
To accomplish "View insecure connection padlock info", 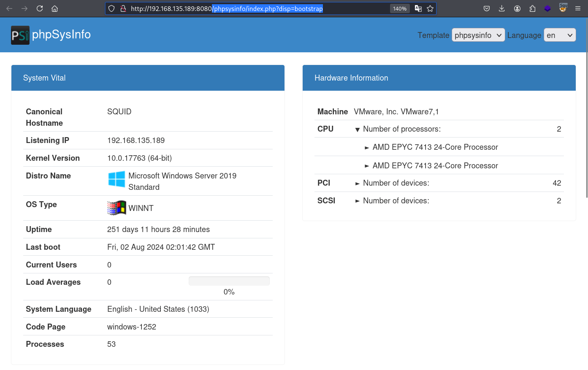I will pyautogui.click(x=123, y=8).
